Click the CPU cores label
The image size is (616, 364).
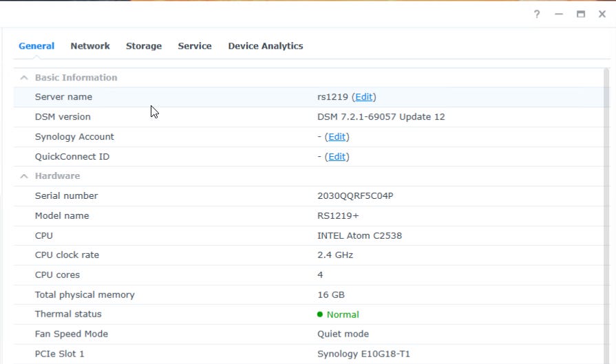tap(57, 275)
